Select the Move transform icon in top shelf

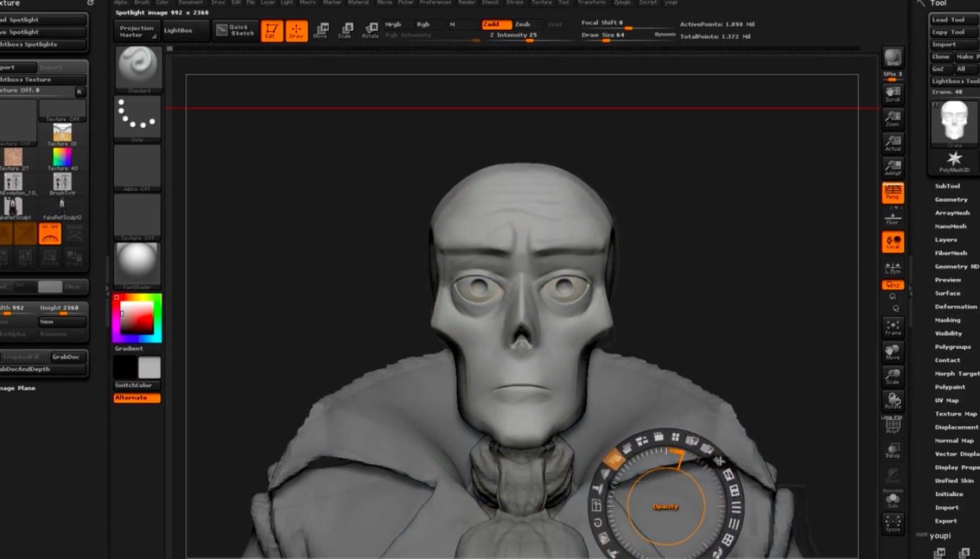[x=320, y=30]
